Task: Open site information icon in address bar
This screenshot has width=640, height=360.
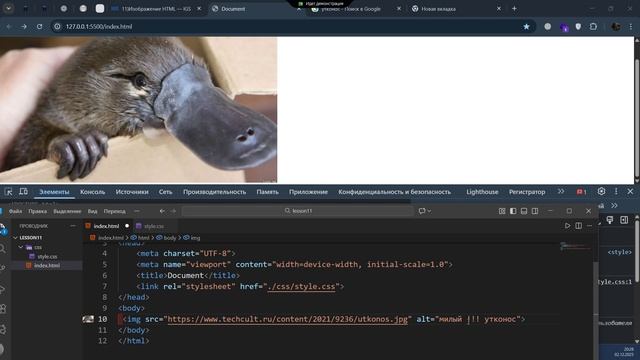Action: (58, 27)
